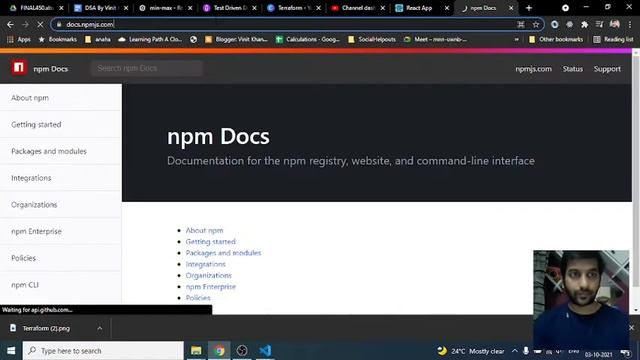Open the Reading list
The width and height of the screenshot is (640, 360).
(x=613, y=39)
